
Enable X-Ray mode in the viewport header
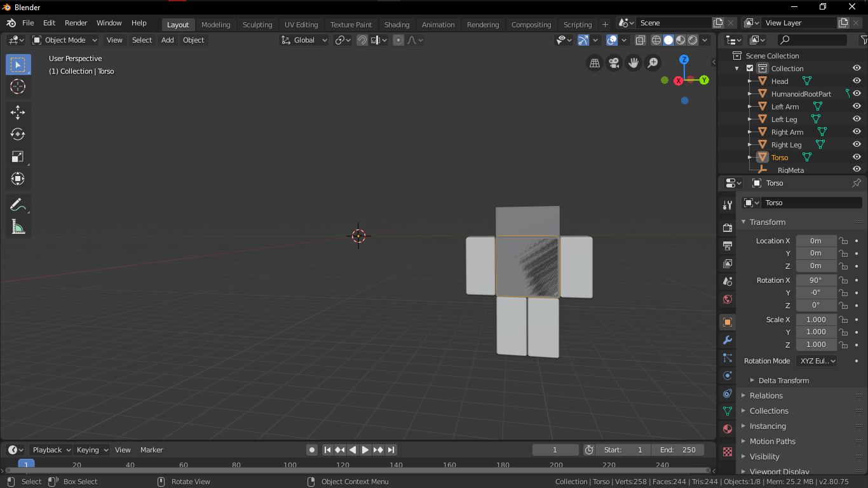coord(640,40)
